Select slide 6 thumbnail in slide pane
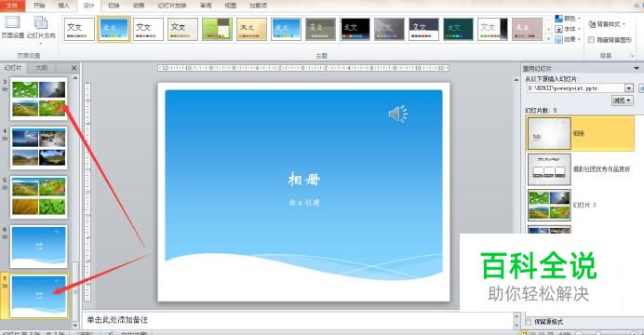 coord(38,247)
